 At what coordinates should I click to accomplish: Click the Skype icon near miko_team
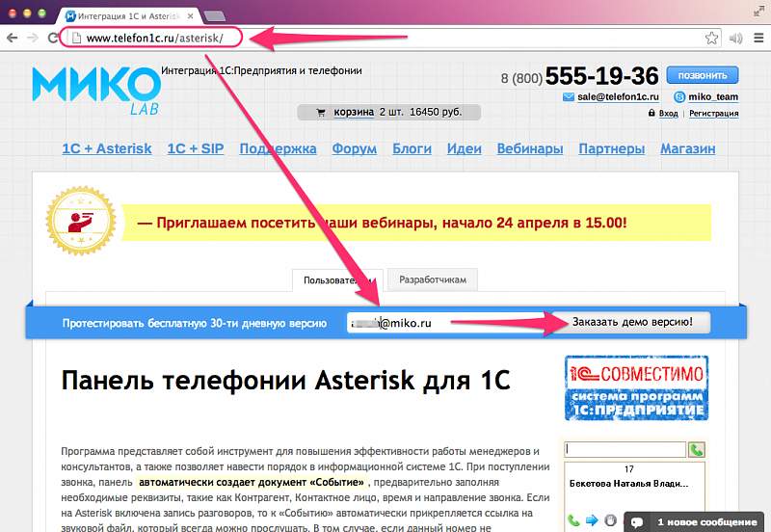click(x=679, y=97)
